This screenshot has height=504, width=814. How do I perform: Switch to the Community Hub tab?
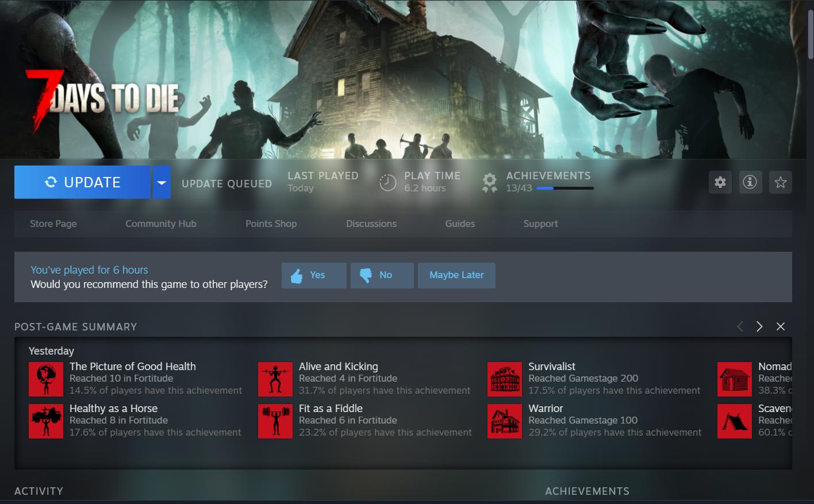pos(161,224)
